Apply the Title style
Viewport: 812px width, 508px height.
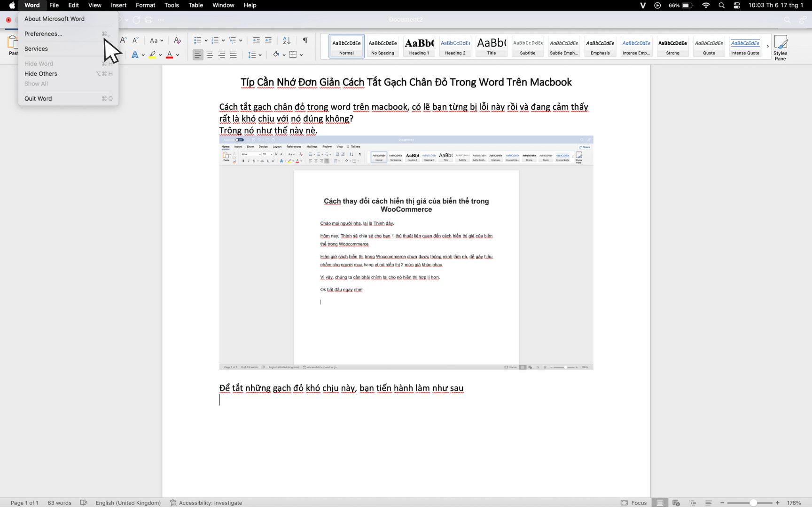click(x=491, y=46)
